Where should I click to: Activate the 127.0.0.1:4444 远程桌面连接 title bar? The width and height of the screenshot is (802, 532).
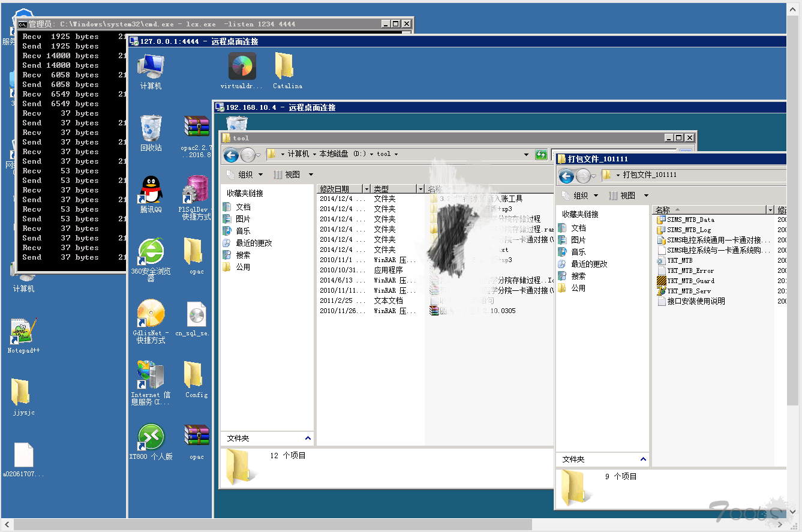pos(456,41)
